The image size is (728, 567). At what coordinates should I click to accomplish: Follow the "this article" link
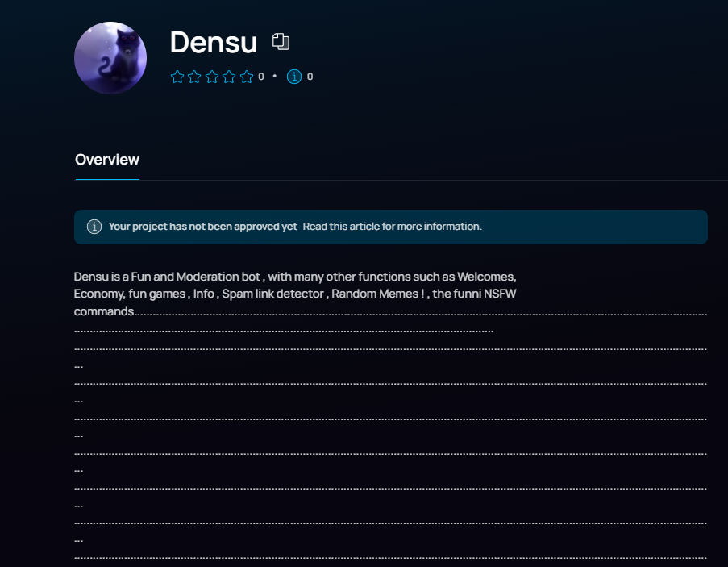click(x=354, y=227)
